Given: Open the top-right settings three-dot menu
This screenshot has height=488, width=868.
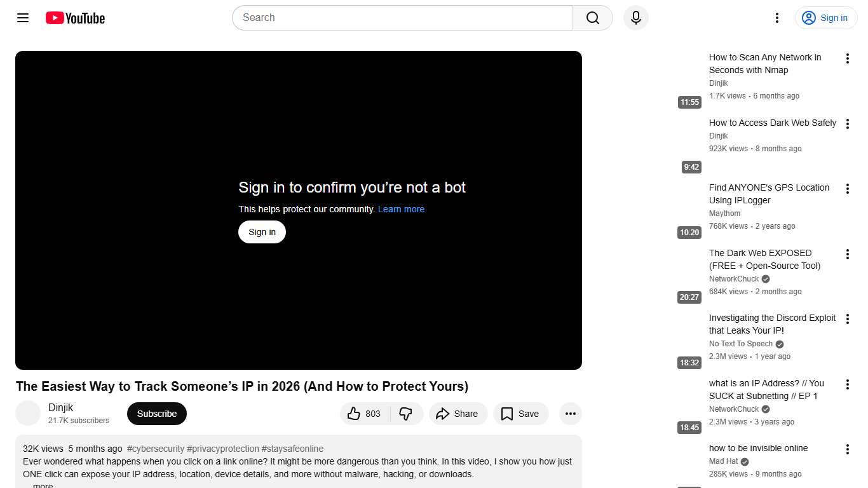Looking at the screenshot, I should click(x=776, y=18).
